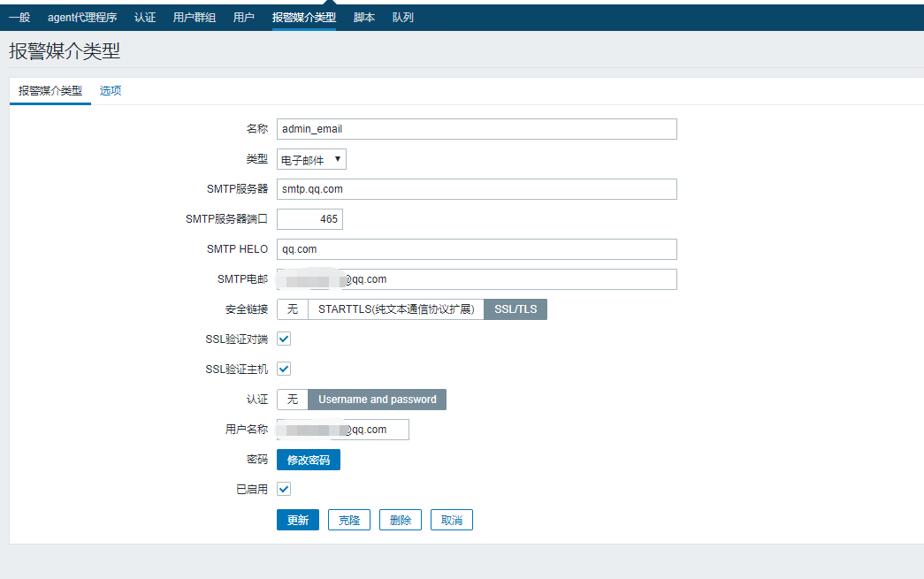This screenshot has height=579, width=924.
Task: Toggle the 已启用 checkbox
Action: (284, 489)
